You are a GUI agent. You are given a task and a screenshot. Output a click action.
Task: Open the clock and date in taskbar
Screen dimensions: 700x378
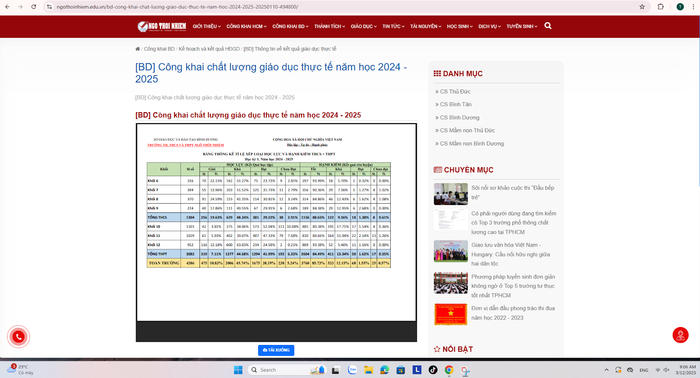(x=685, y=370)
